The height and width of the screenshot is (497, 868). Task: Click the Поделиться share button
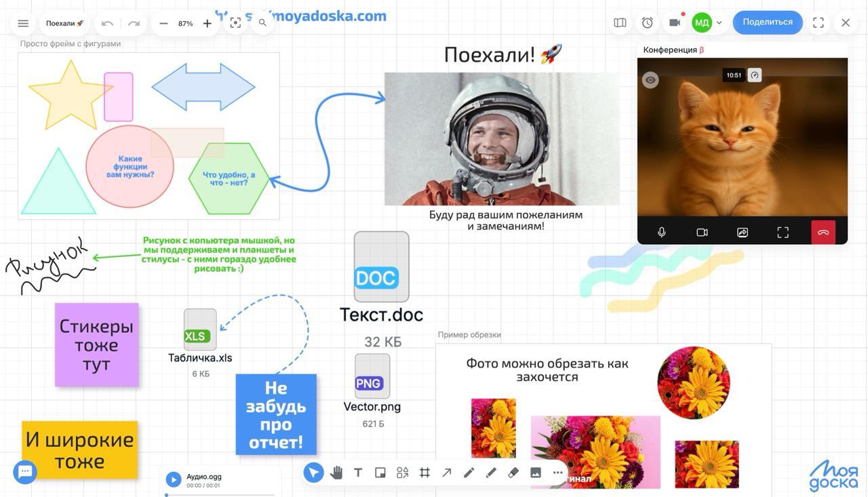pos(767,22)
